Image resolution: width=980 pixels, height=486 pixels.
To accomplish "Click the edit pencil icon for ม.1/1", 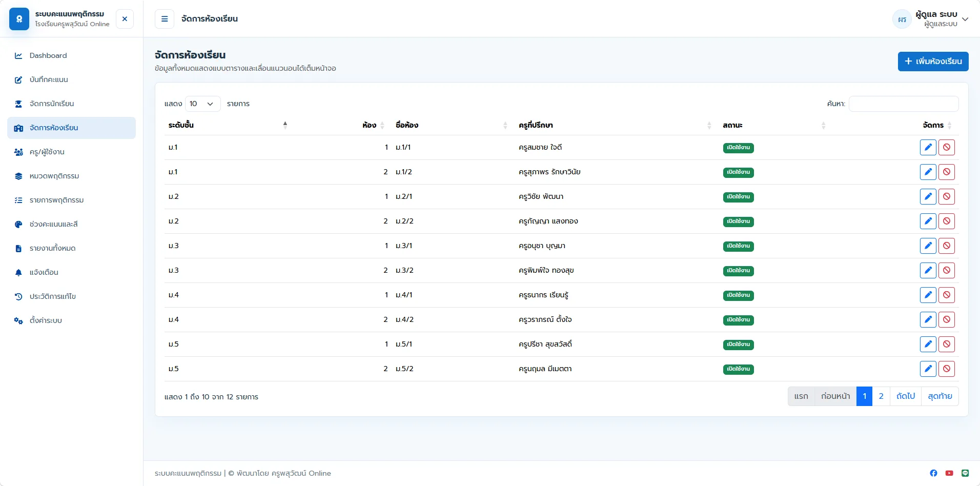I will (928, 148).
